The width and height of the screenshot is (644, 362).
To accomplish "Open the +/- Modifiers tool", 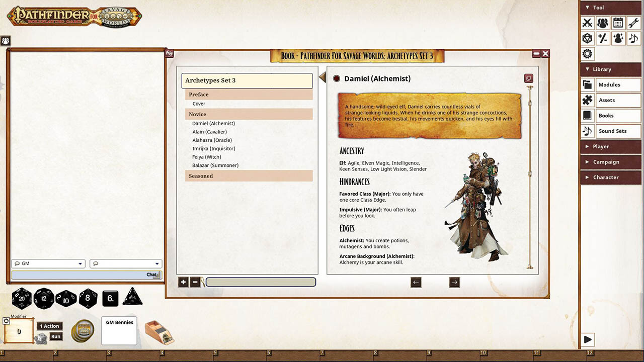I will point(602,38).
